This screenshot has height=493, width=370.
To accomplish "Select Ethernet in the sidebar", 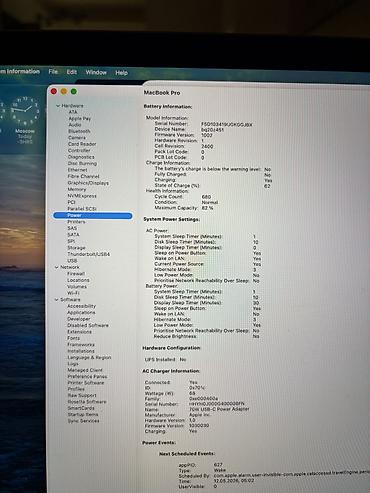I will click(77, 170).
